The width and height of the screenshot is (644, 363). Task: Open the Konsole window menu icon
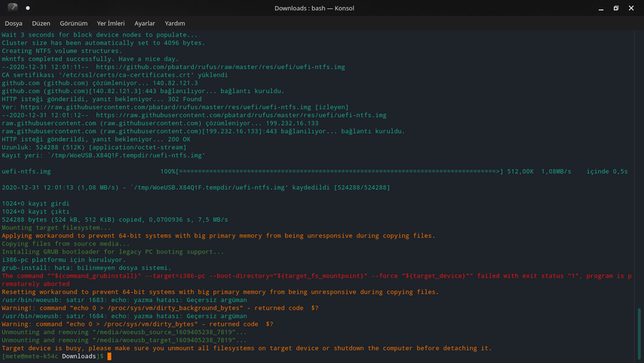click(x=13, y=8)
